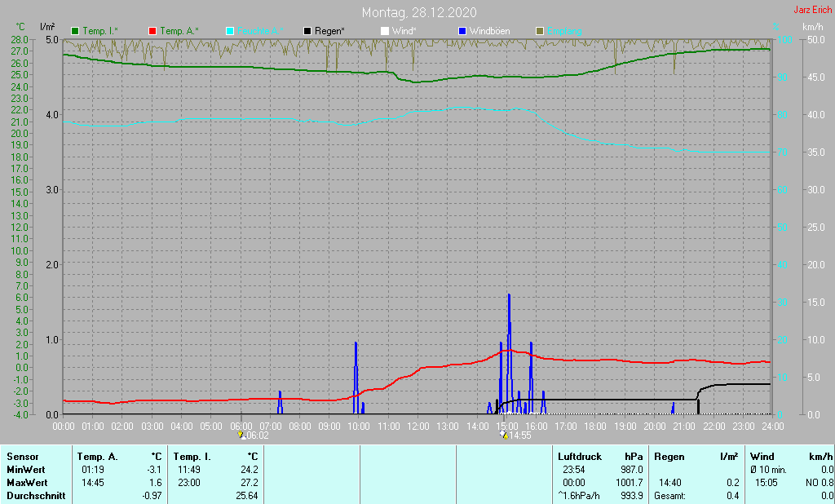
Task: Select the red Temp. A. legend swatch
Action: point(152,31)
